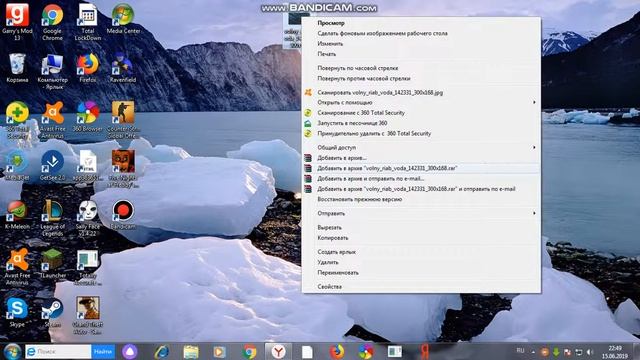The width and height of the screenshot is (640, 360).
Task: Expand the Открыть с помощью submenu arrow
Action: tap(534, 102)
